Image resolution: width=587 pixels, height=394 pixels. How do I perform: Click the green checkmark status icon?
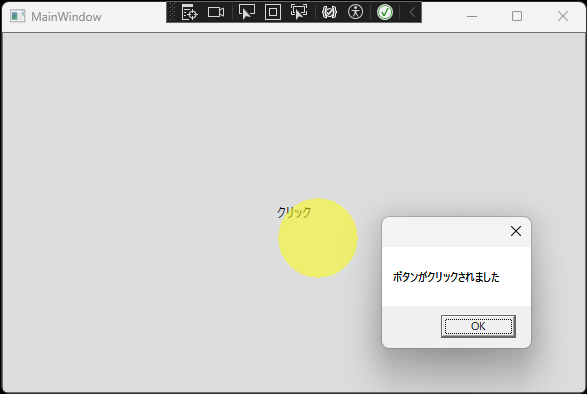(385, 12)
